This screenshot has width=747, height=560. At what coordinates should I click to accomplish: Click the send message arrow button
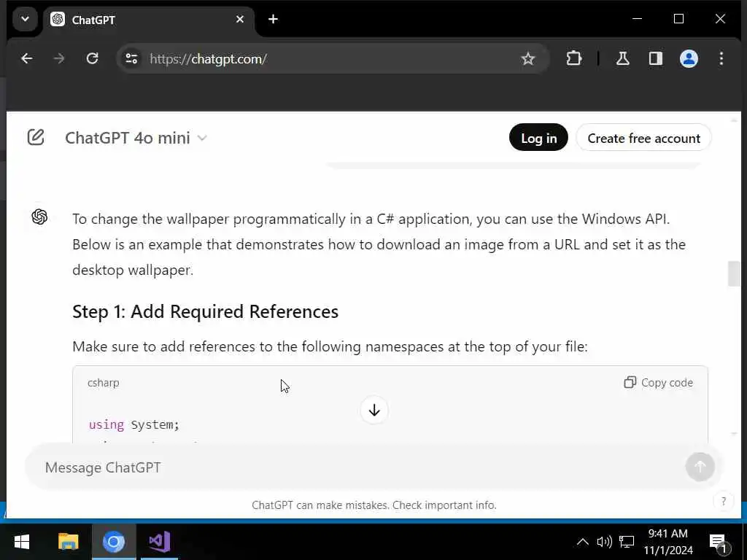point(700,467)
